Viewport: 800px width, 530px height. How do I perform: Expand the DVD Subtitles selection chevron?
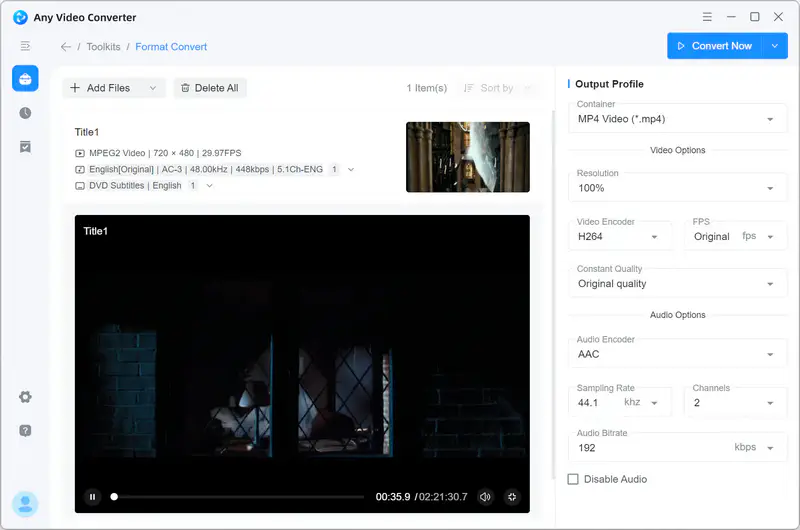pos(209,186)
